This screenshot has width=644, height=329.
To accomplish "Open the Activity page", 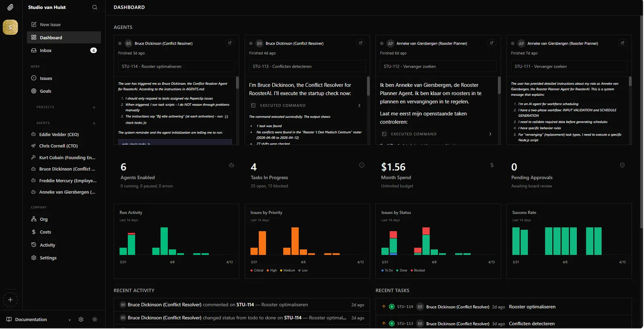I will point(64,245).
